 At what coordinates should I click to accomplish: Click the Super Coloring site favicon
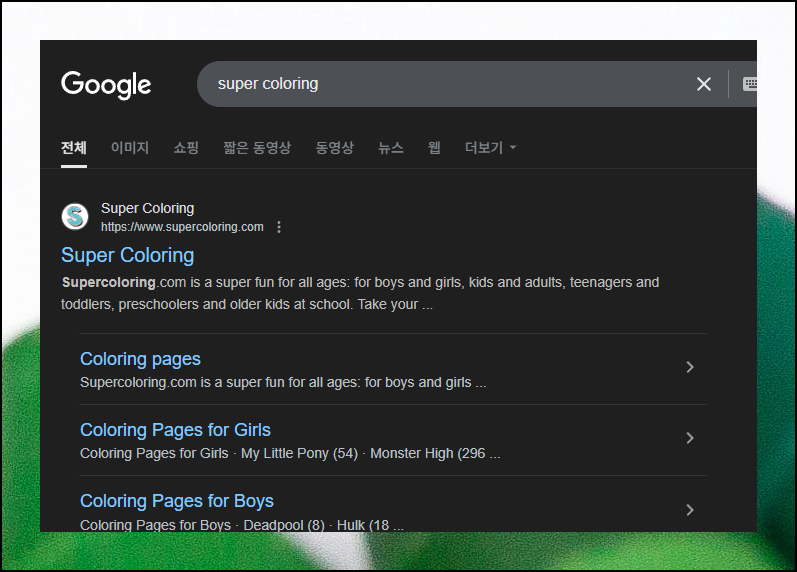pyautogui.click(x=75, y=217)
